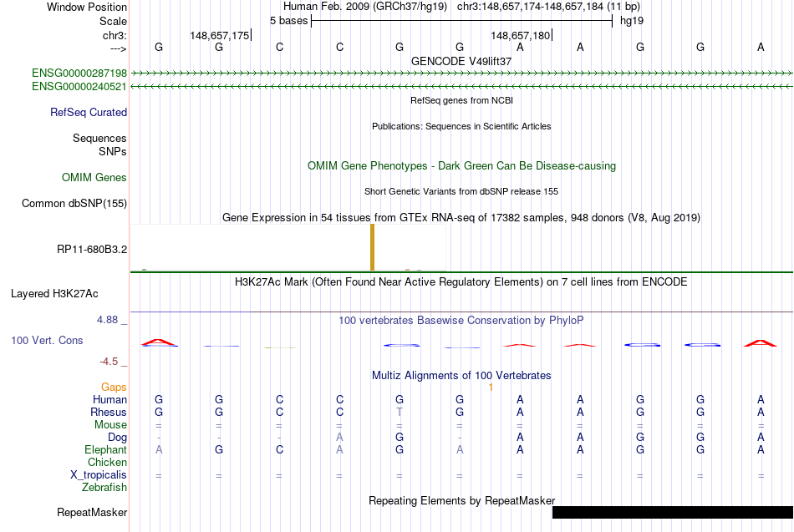Click the 4.88 PhyloP upper bound
The height and width of the screenshot is (532, 794).
(107, 320)
